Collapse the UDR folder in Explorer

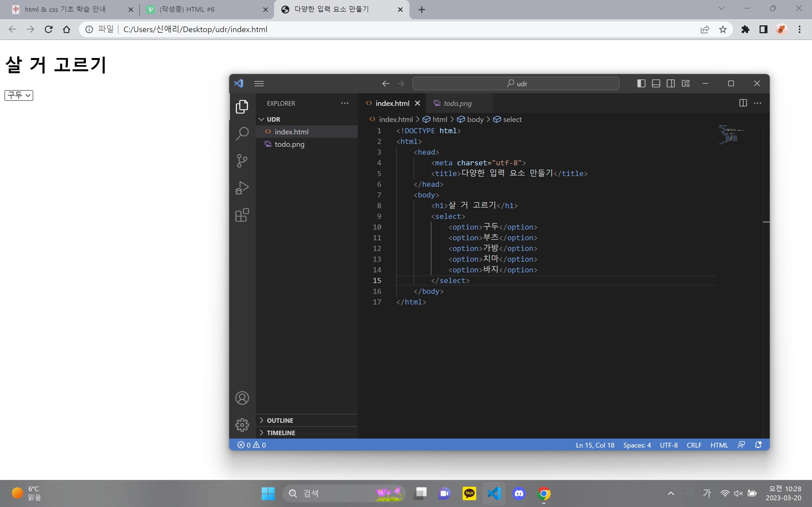(x=273, y=119)
